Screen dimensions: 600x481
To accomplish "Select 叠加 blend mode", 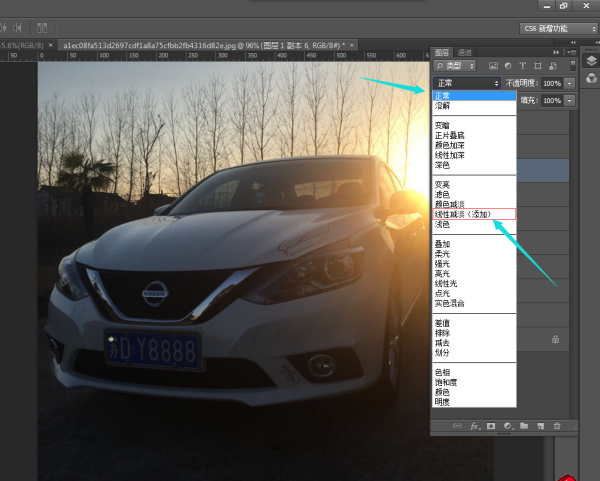I will (474, 244).
